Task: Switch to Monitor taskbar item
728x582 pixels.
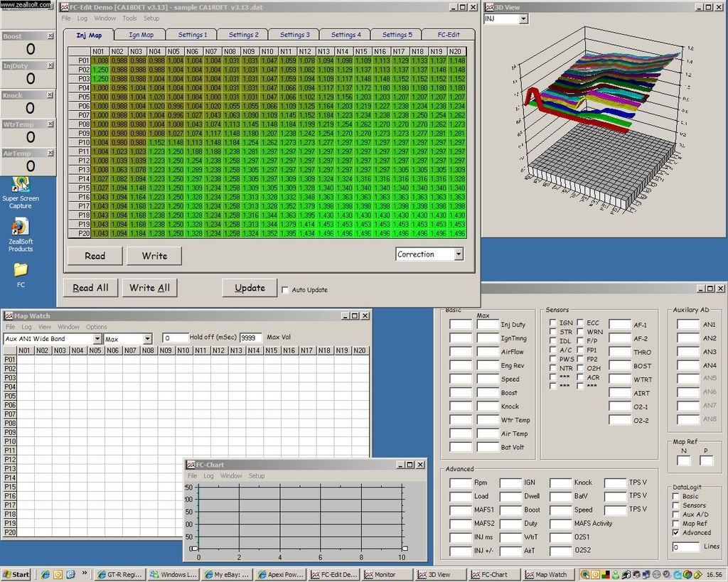Action: tap(387, 575)
